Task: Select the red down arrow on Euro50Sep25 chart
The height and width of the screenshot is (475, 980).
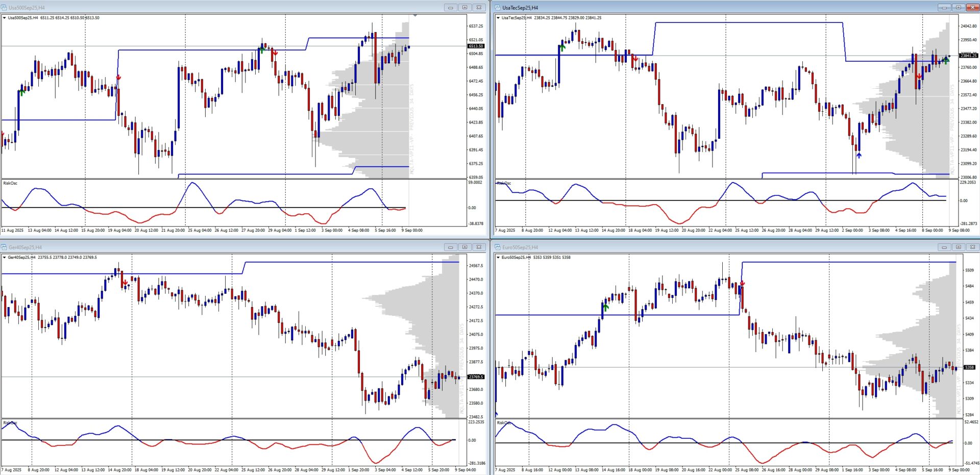Action: point(743,284)
